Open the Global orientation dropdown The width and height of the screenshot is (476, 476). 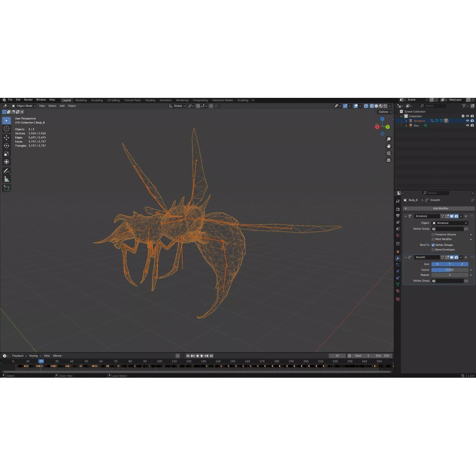pyautogui.click(x=177, y=106)
